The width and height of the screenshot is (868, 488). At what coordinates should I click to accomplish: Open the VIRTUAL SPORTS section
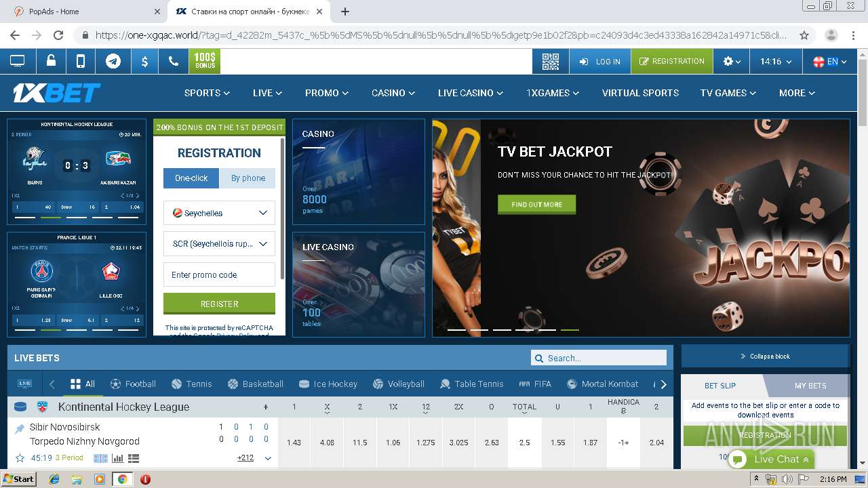pos(640,93)
